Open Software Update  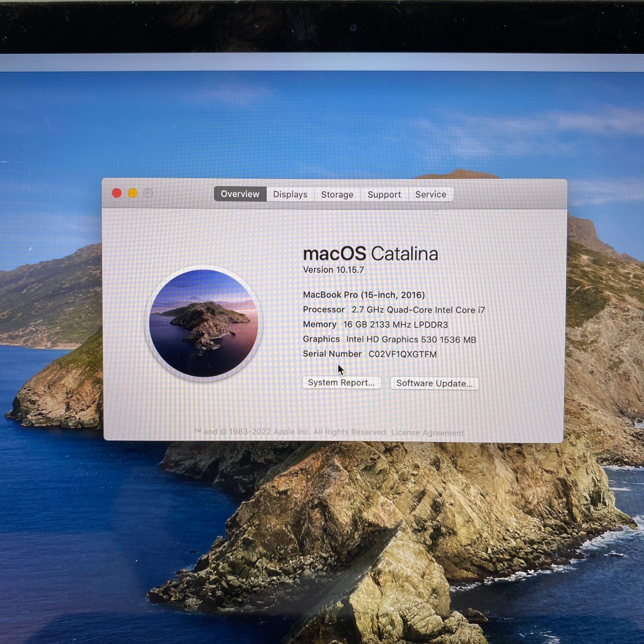tap(435, 383)
